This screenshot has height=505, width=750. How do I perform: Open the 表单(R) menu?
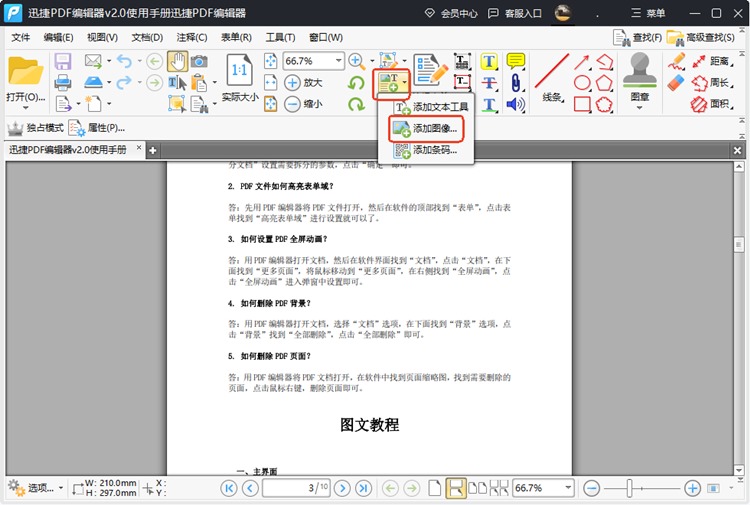pos(236,37)
